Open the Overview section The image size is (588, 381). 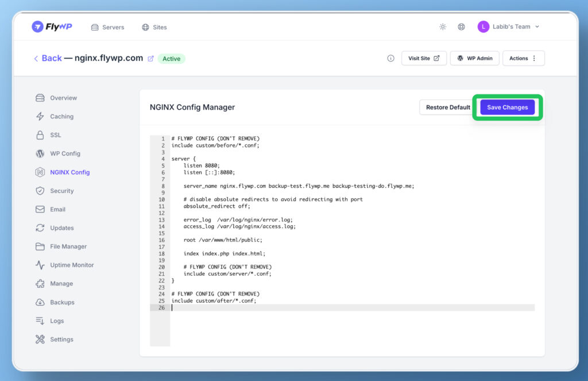pos(63,98)
